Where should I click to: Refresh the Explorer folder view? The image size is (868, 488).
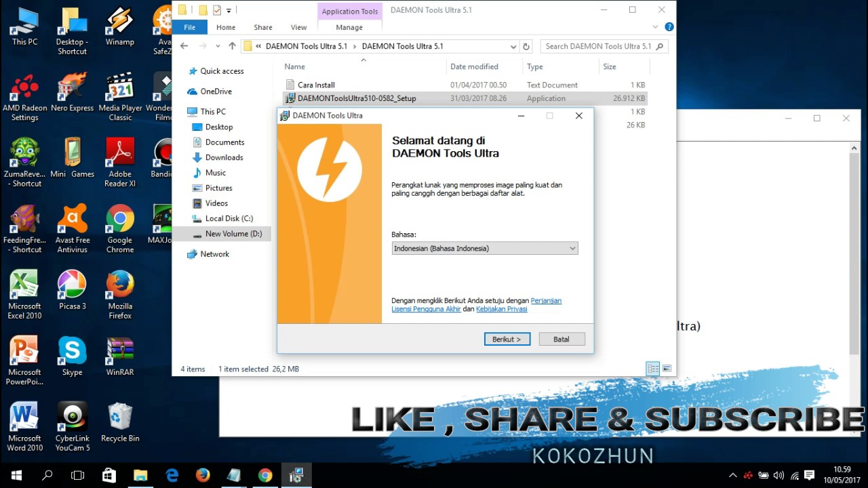pos(526,46)
